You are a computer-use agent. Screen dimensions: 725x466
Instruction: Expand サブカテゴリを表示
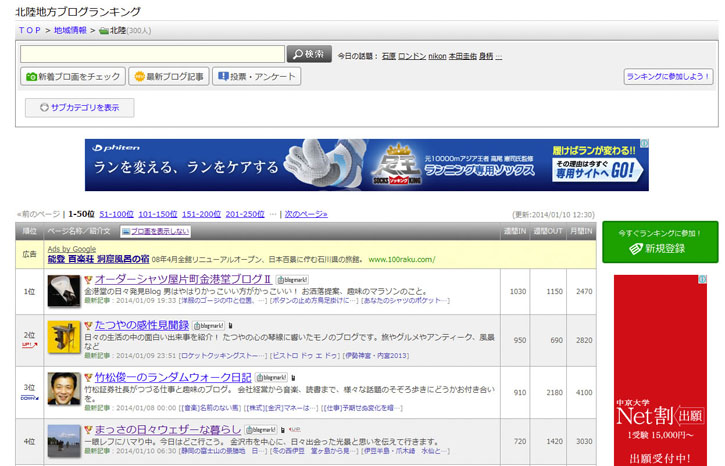80,108
